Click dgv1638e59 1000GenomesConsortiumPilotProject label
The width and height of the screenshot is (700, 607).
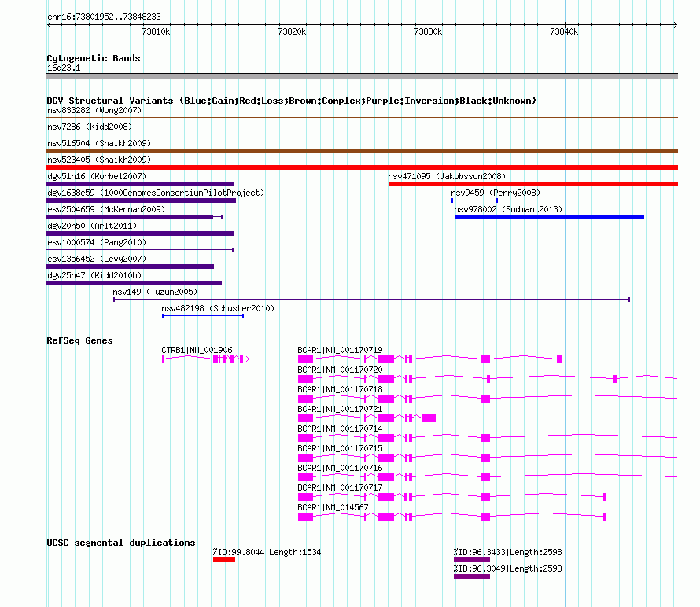(x=156, y=193)
